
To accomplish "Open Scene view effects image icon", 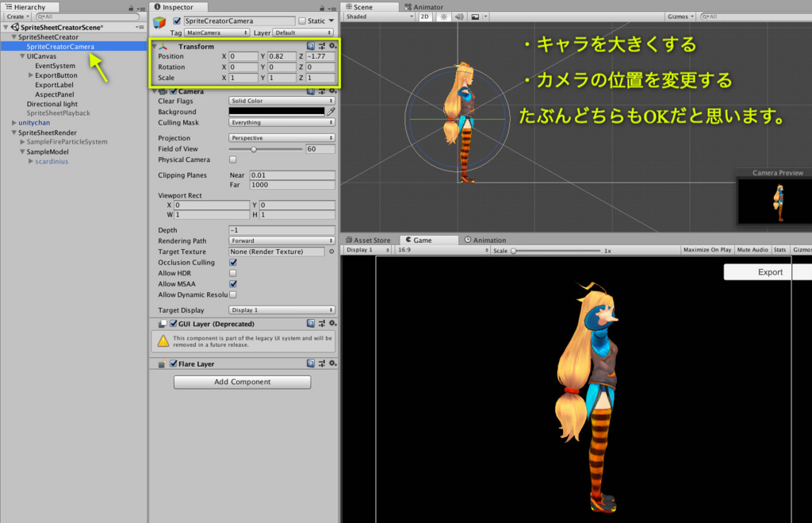I will pyautogui.click(x=475, y=17).
